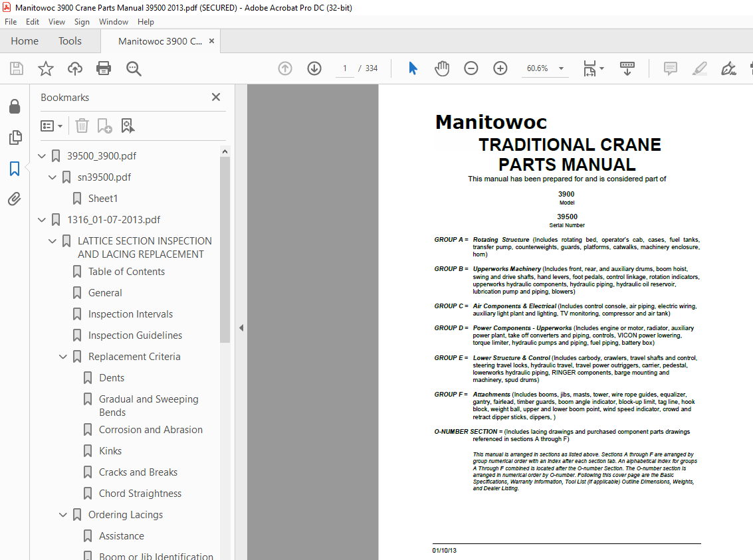Open the Chord Straightness bookmark

[x=140, y=494]
